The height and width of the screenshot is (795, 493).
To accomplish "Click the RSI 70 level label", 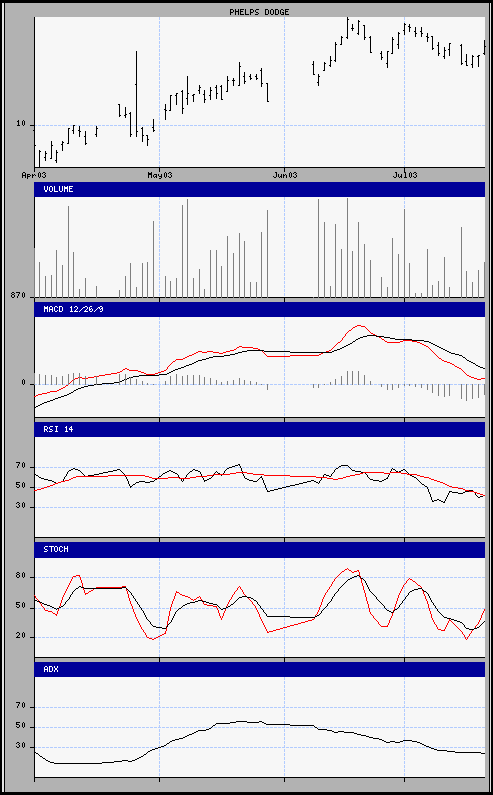I will coord(20,465).
